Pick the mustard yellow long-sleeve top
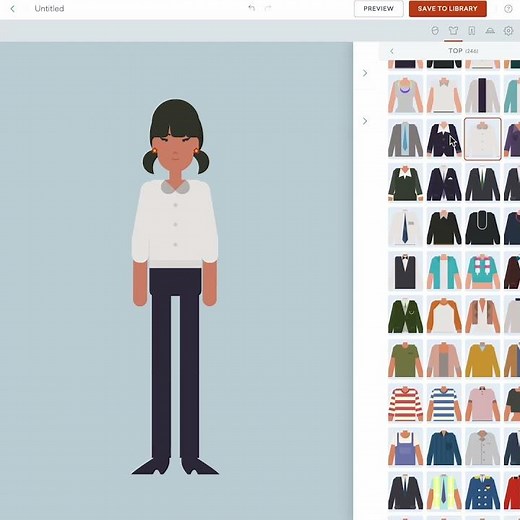520x520 pixels. (x=482, y=359)
